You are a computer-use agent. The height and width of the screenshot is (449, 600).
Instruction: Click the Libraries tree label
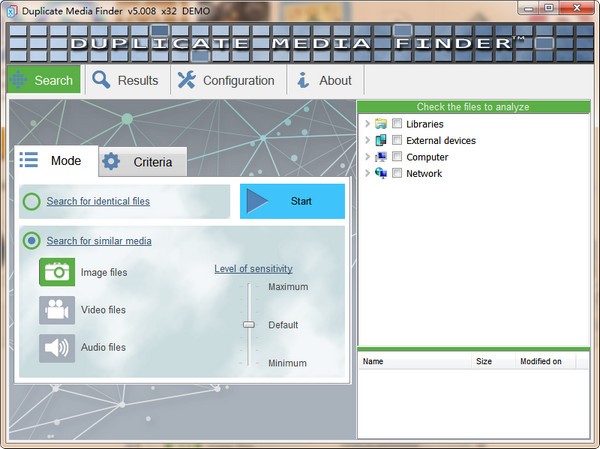pos(425,124)
